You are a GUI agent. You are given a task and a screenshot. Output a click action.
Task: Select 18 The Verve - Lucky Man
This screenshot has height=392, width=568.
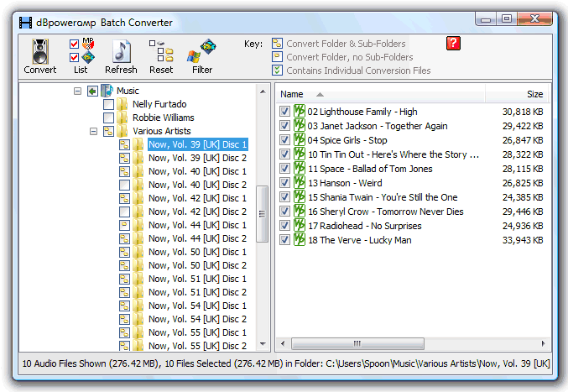pos(359,240)
